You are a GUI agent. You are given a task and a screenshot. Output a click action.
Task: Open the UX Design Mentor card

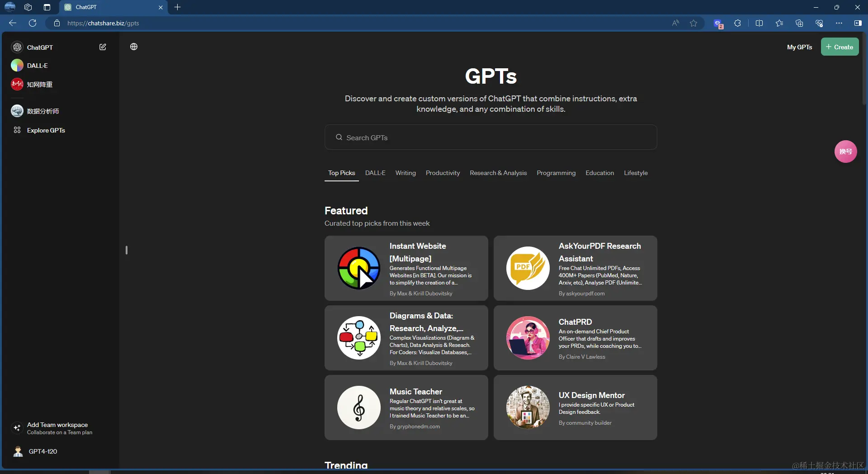[x=575, y=408]
